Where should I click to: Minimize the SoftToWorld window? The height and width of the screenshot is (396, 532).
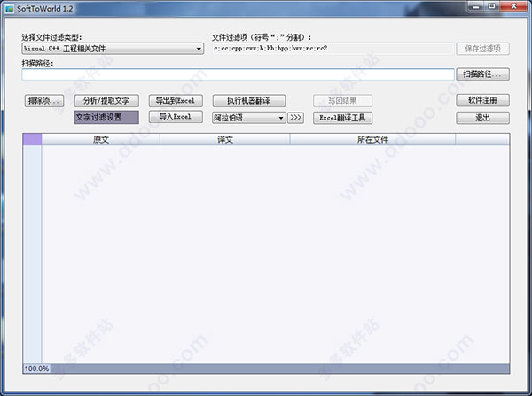coord(475,6)
